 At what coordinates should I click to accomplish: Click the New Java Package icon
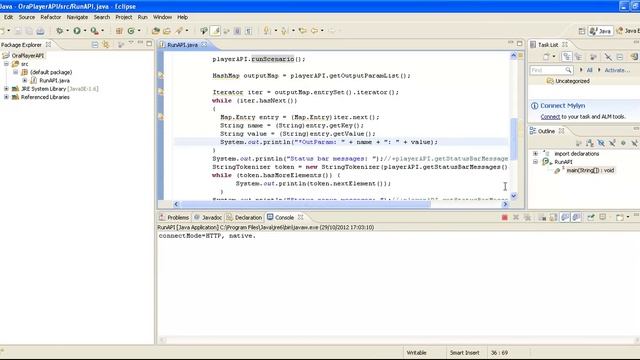(x=119, y=31)
